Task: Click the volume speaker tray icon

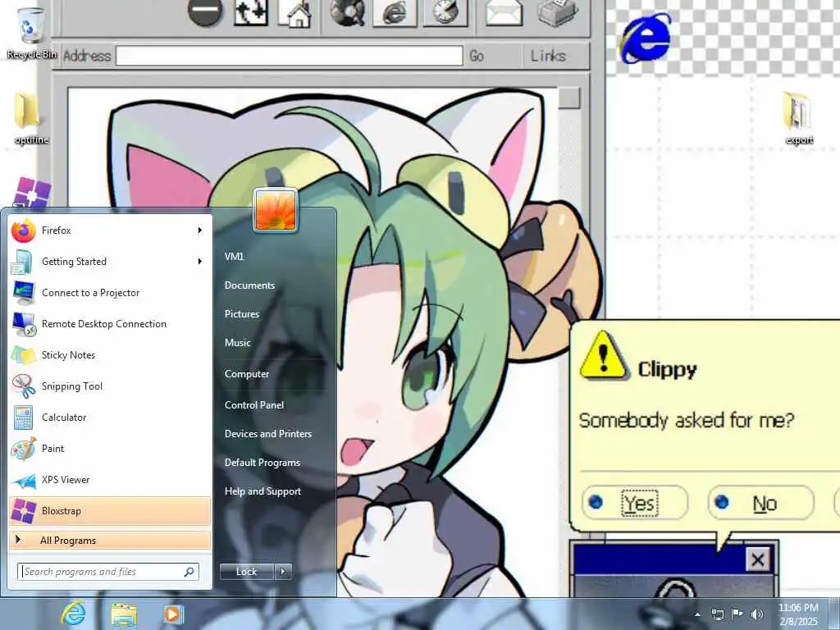Action: [757, 614]
